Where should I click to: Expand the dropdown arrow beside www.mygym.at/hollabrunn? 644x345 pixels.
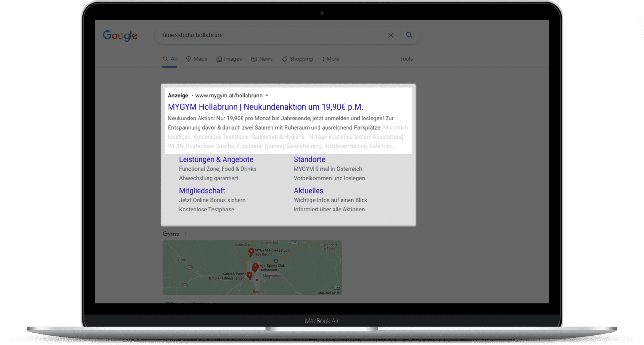[x=267, y=96]
